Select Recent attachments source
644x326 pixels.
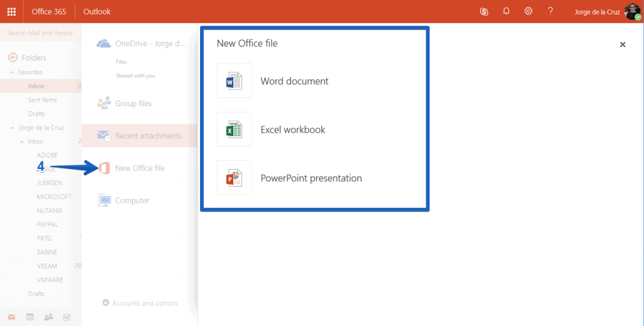[x=139, y=136]
